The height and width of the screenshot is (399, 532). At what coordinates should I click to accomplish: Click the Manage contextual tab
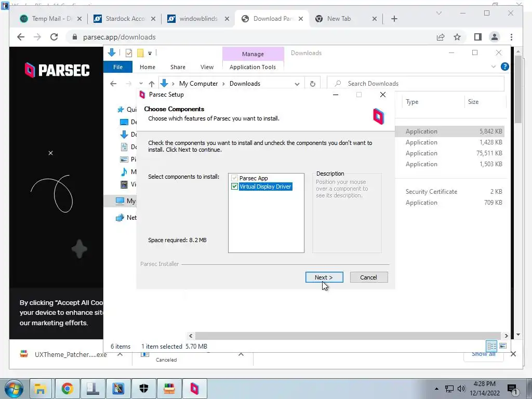[253, 54]
